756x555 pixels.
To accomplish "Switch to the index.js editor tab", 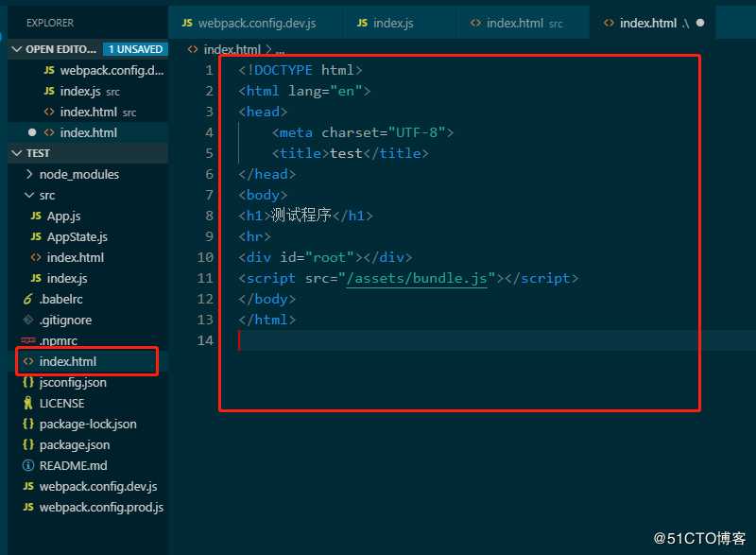I will 391,23.
